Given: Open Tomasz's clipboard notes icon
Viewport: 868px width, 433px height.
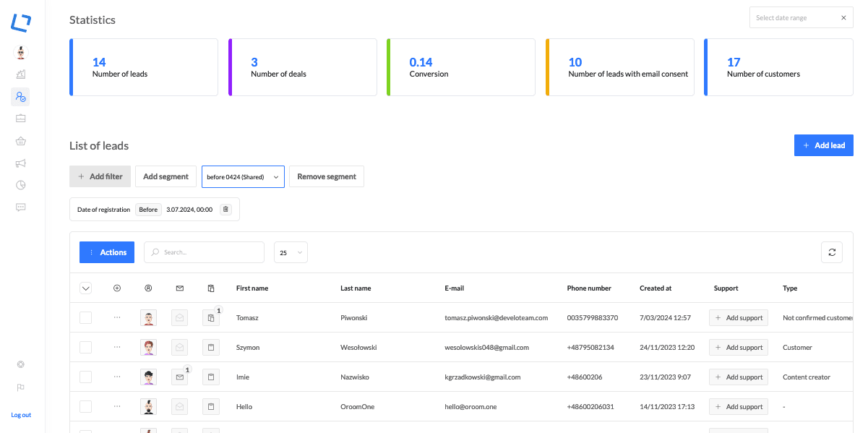Looking at the screenshot, I should click(x=211, y=318).
